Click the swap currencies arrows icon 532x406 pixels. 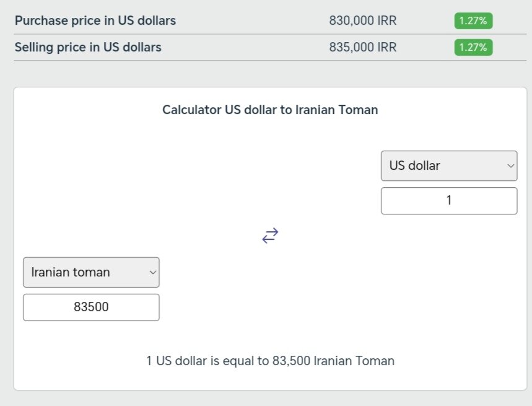(x=270, y=236)
